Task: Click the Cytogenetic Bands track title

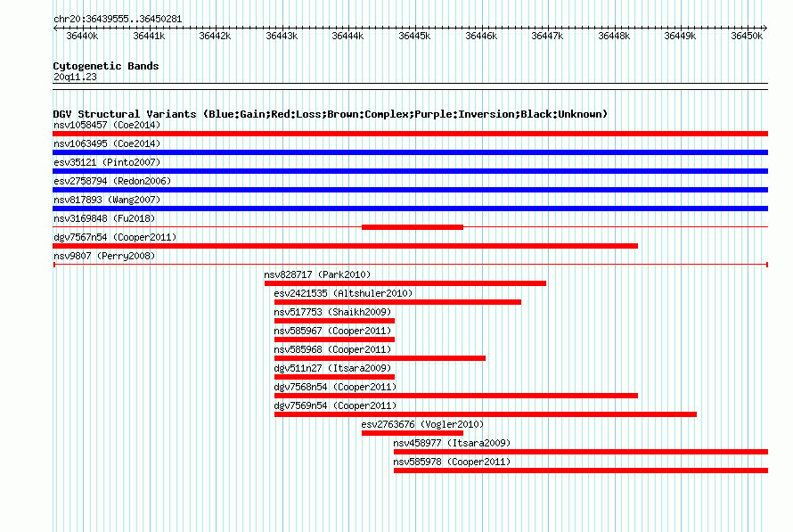Action: click(106, 66)
